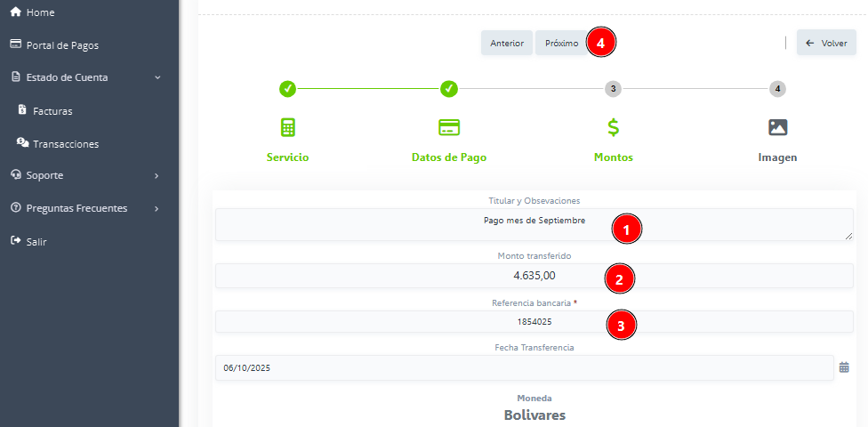Screen dimensions: 868x427
Task: Click the Facturas invoice icon
Action: click(22, 110)
